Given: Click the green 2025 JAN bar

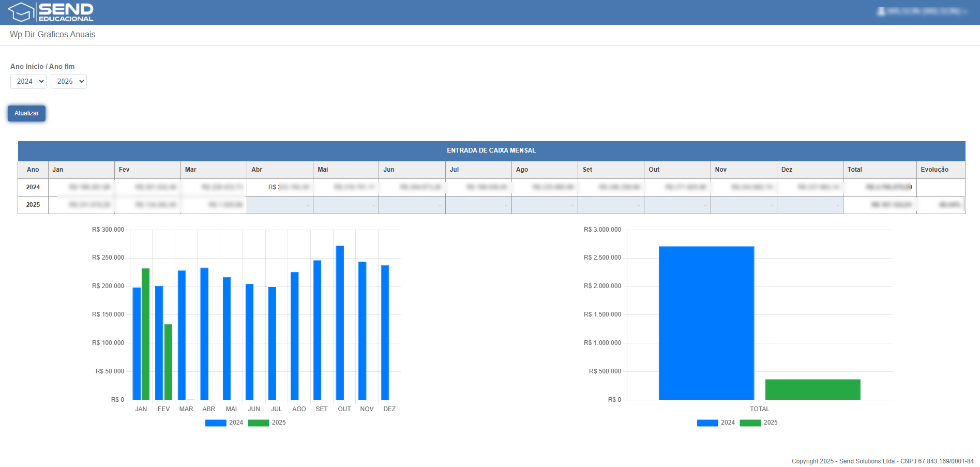Looking at the screenshot, I should pos(146,334).
